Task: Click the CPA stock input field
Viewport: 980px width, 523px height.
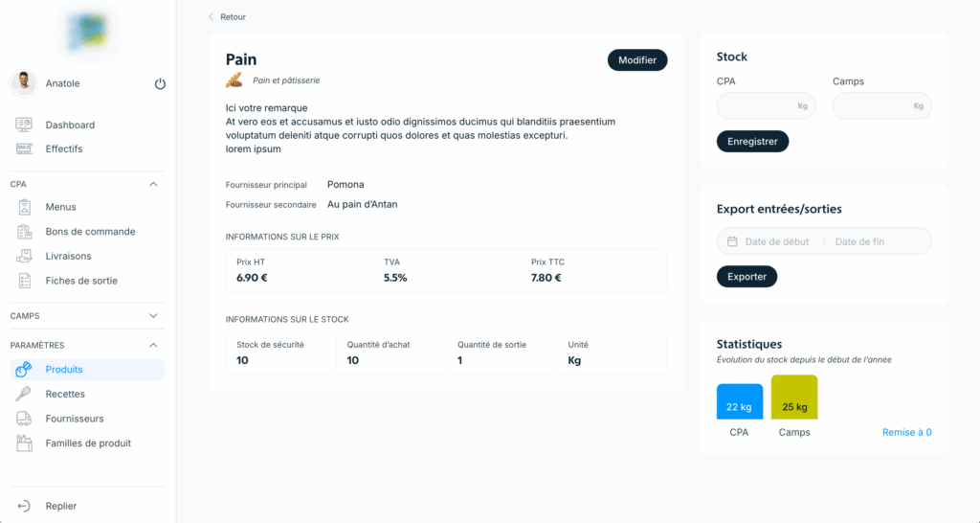Action: pos(756,106)
